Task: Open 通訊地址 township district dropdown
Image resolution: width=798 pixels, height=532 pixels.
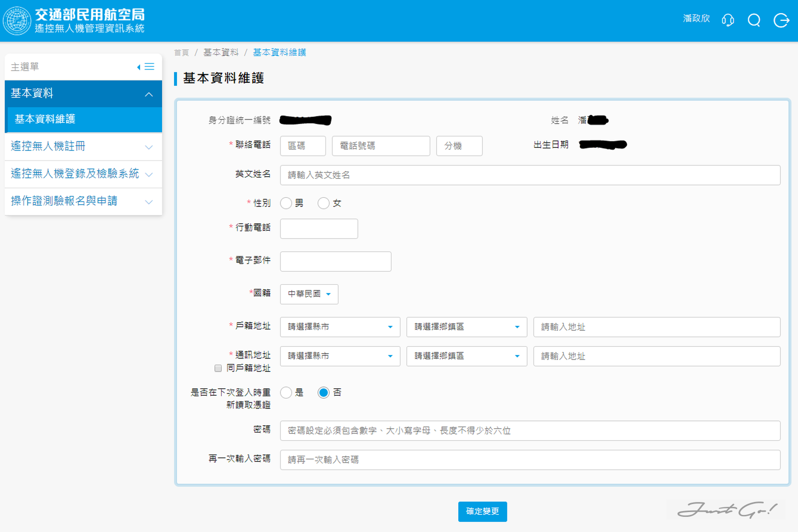Action: [466, 356]
